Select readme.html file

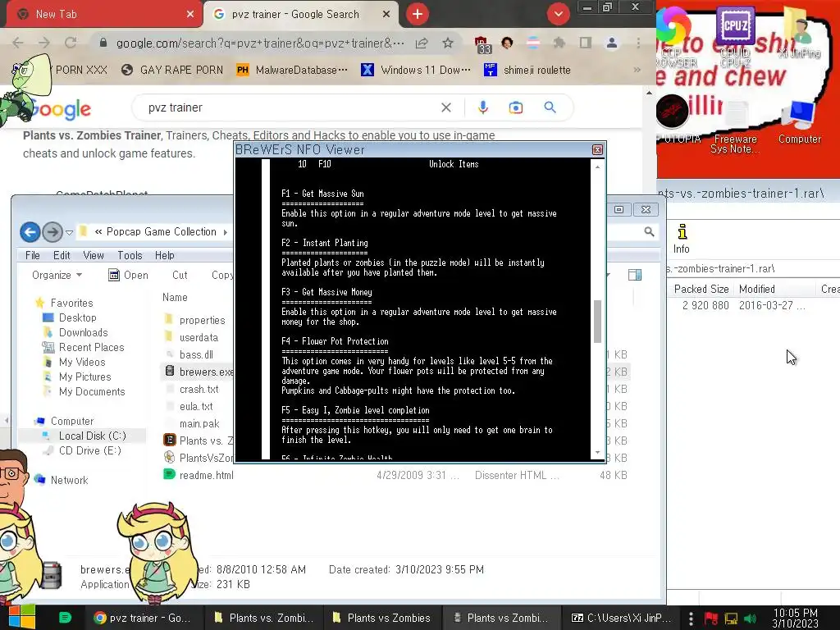click(199, 475)
